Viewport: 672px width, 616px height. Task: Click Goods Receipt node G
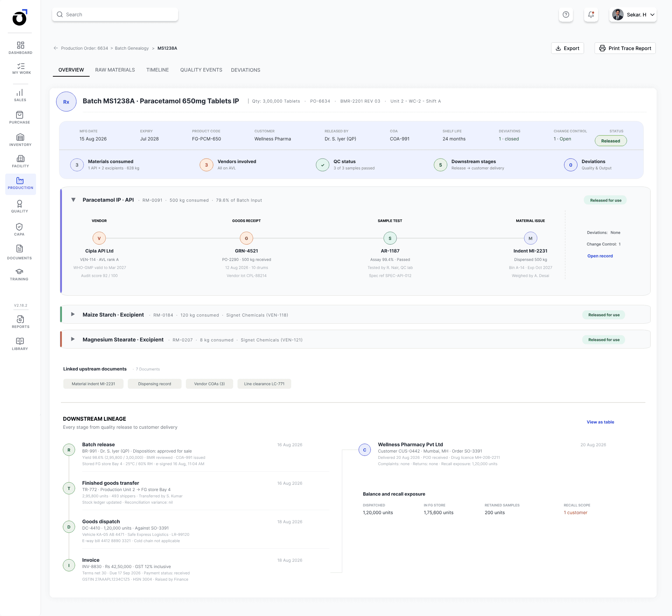(246, 238)
